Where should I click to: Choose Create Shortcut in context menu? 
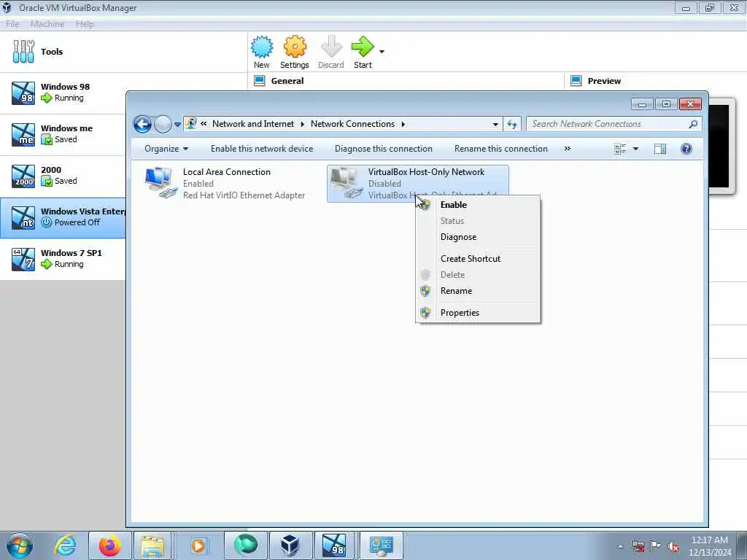coord(479,259)
